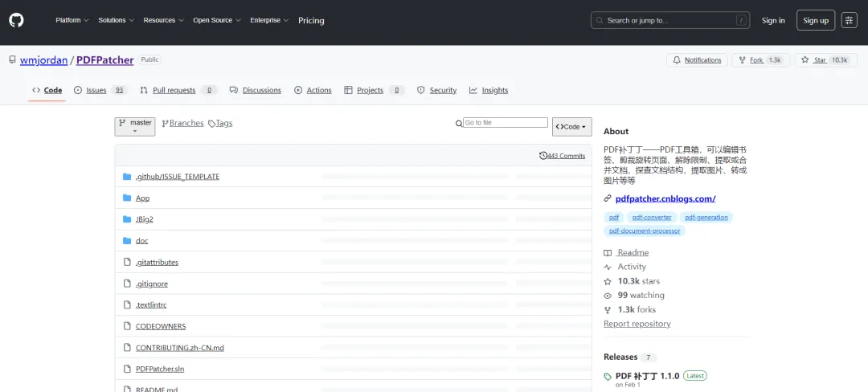Open 443 Commits history
Viewport: 868px width, 392px height.
coord(563,156)
